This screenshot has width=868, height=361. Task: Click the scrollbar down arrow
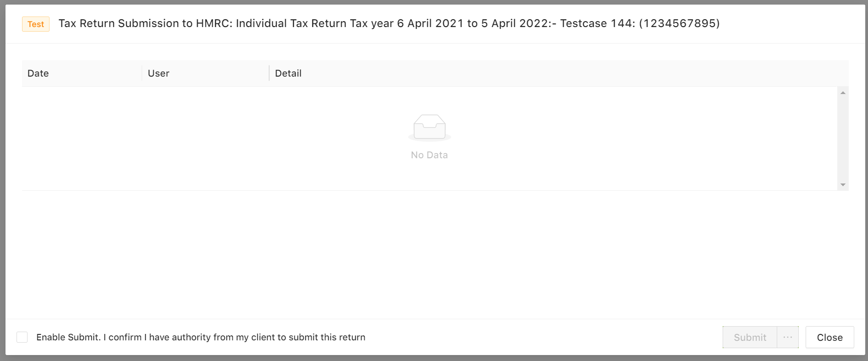click(843, 185)
